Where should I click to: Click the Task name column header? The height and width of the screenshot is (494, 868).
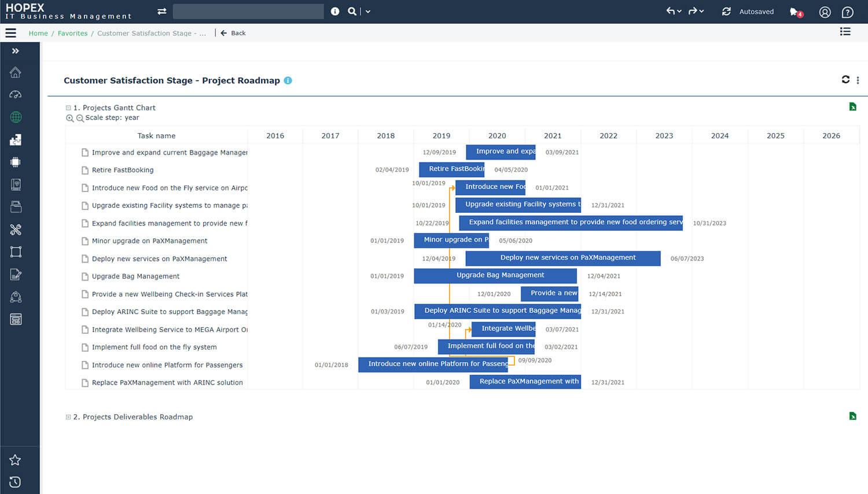[x=156, y=136]
